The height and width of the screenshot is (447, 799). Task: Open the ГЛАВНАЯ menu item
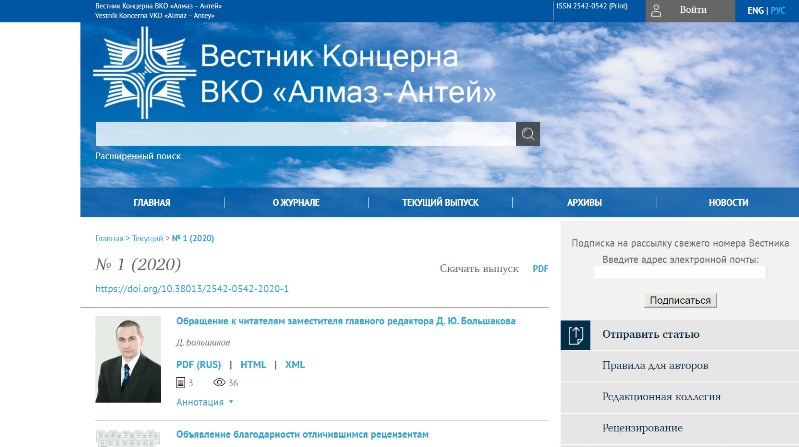(x=152, y=203)
